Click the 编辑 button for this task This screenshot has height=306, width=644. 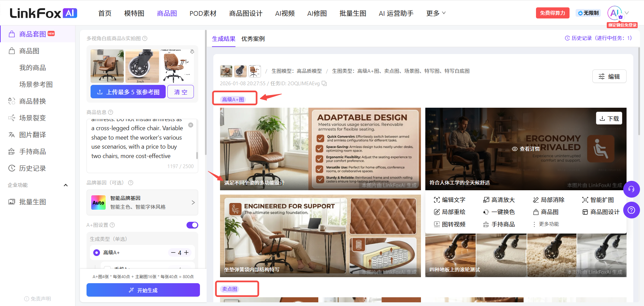tap(609, 76)
